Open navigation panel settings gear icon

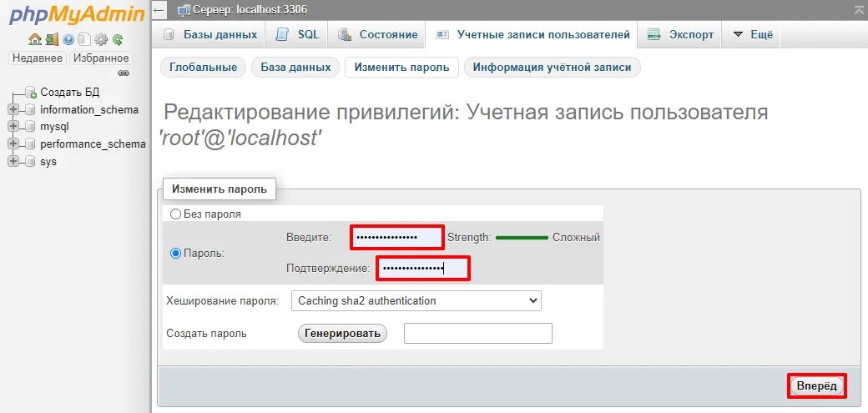point(101,40)
